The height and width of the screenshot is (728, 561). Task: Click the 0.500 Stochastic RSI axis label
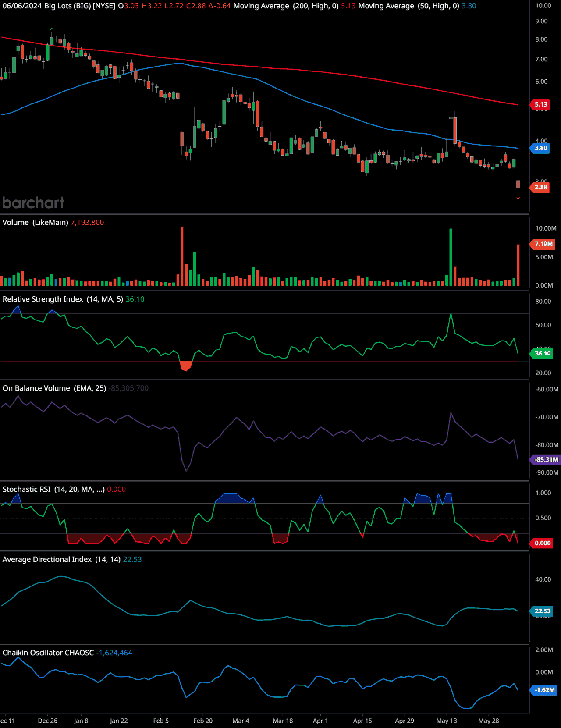[543, 518]
